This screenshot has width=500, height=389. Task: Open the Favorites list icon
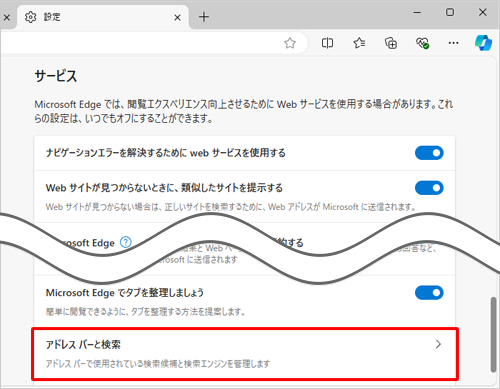pyautogui.click(x=359, y=43)
